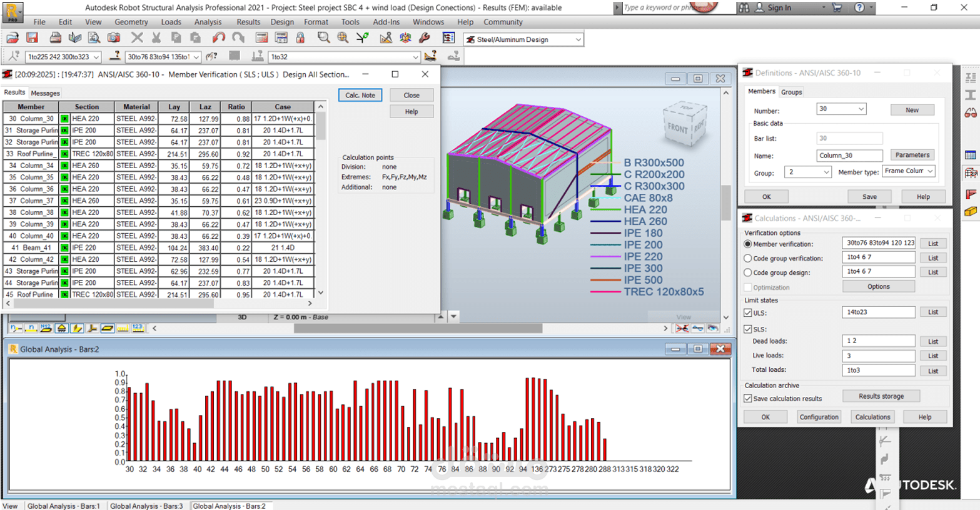This screenshot has height=510, width=980.
Task: Click the Undo arrow icon
Action: tap(218, 38)
